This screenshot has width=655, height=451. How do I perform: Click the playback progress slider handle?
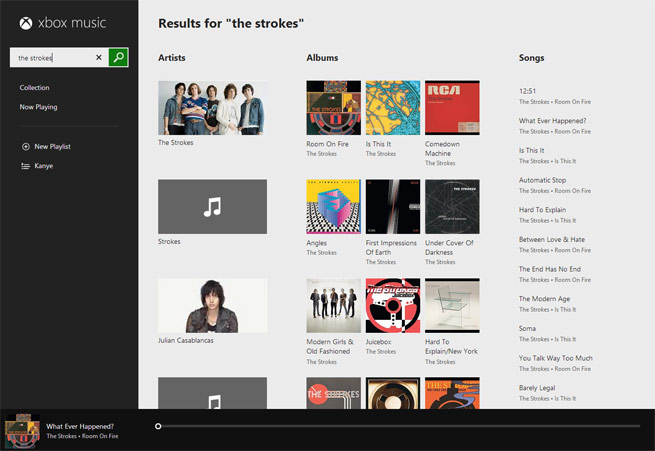(158, 426)
